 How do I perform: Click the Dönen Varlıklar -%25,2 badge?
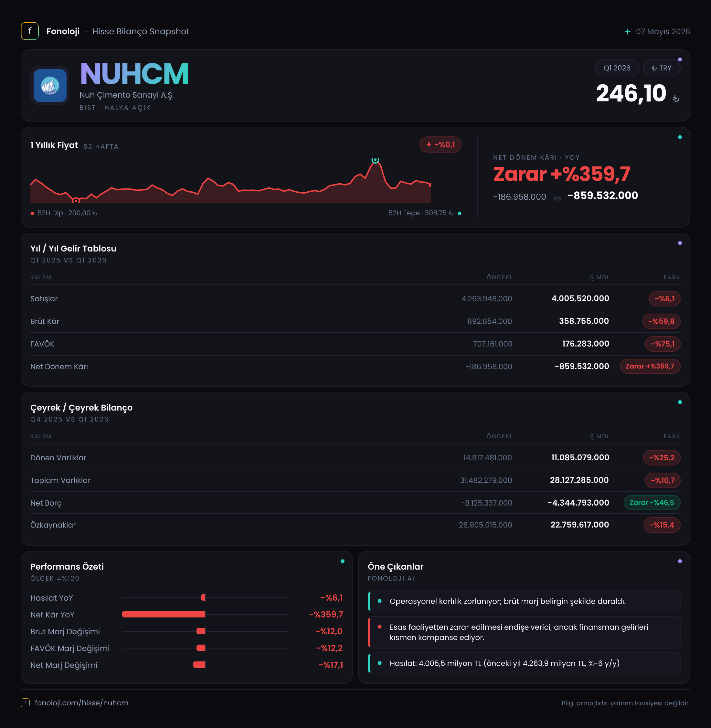point(662,457)
